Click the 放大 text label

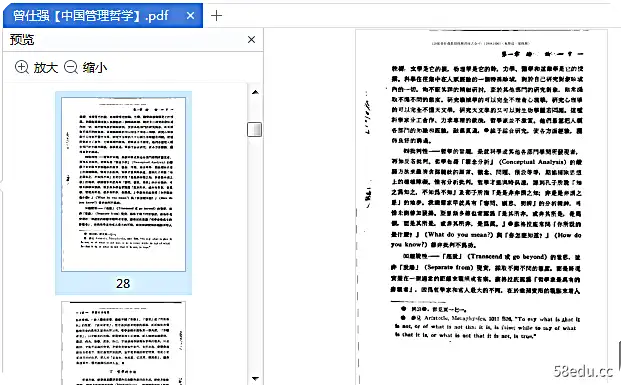click(x=46, y=67)
